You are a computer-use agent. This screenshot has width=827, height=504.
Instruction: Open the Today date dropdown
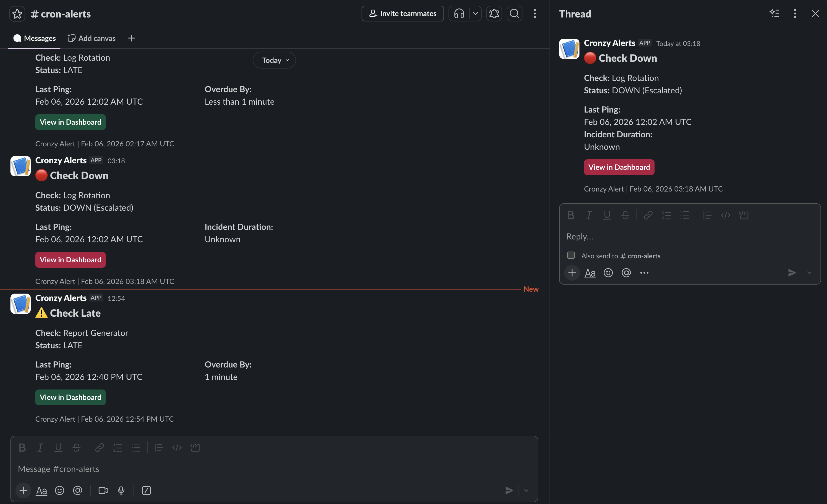[274, 60]
